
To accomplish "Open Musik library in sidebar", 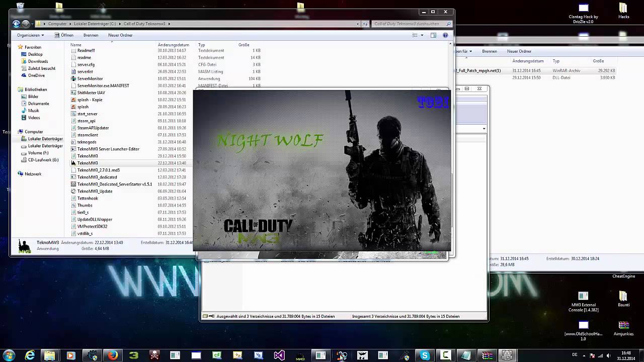I will pyautogui.click(x=33, y=111).
